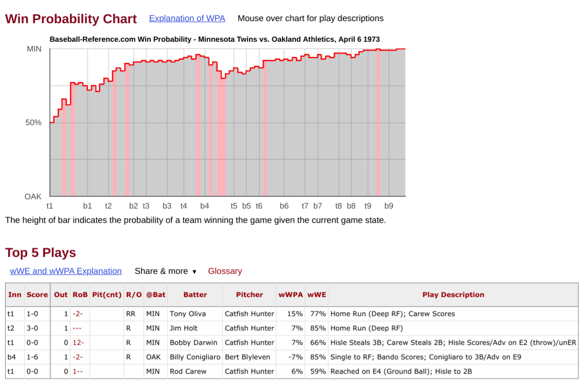Open the Explanation of WPA link
The image size is (588, 392).
pyautogui.click(x=187, y=19)
